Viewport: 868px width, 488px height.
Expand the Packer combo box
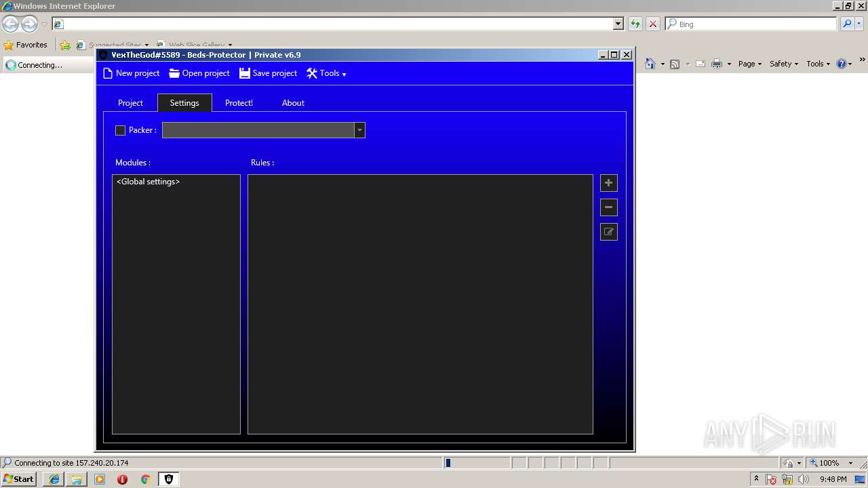359,130
